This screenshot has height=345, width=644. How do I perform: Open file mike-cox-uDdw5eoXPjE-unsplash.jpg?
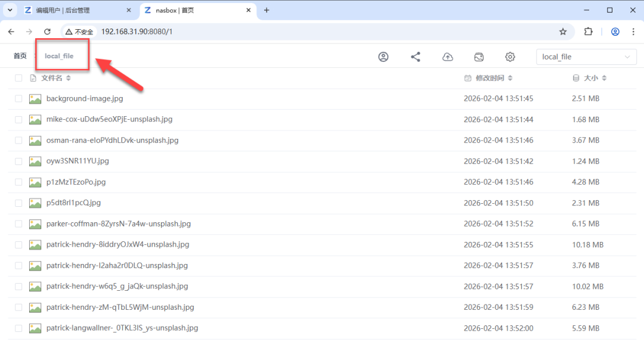pyautogui.click(x=109, y=119)
